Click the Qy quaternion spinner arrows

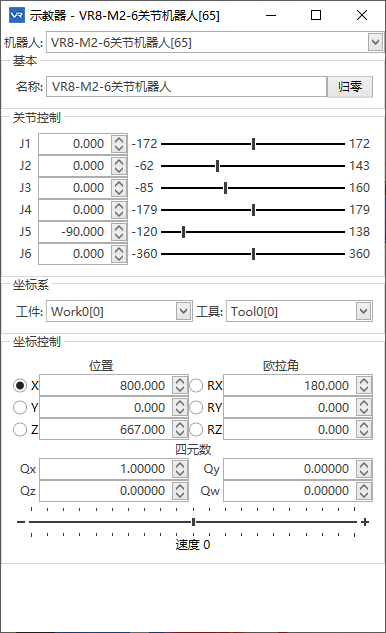364,469
